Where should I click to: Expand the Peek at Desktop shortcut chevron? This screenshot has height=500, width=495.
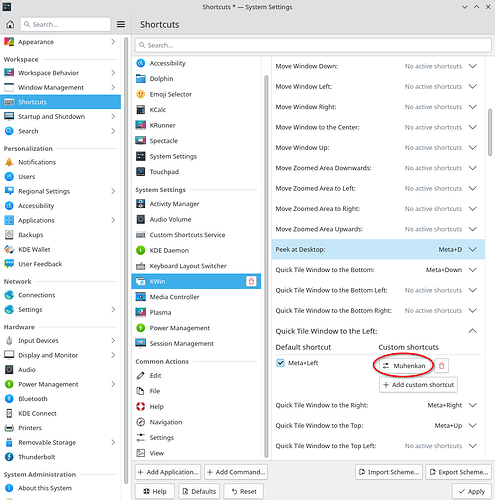(x=473, y=249)
